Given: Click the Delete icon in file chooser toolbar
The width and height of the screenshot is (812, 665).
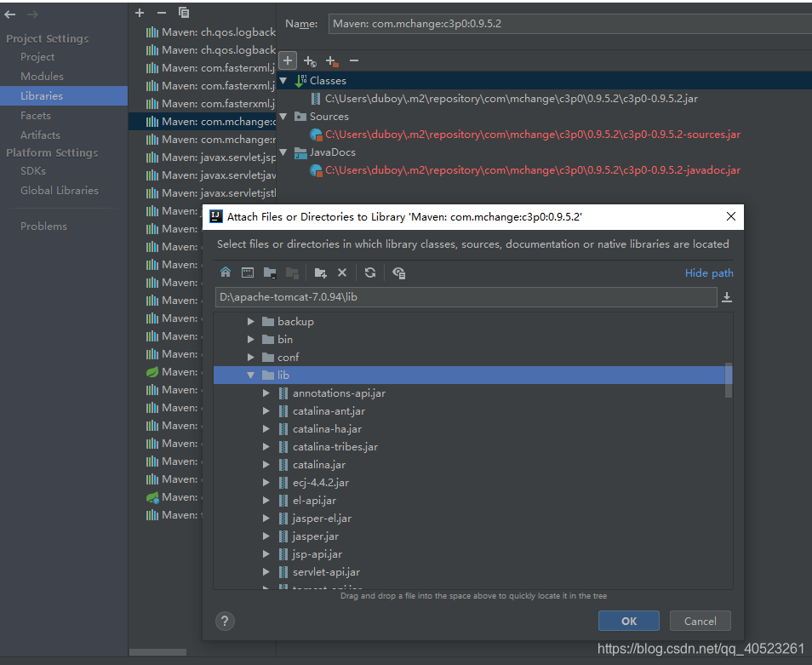Looking at the screenshot, I should [343, 272].
